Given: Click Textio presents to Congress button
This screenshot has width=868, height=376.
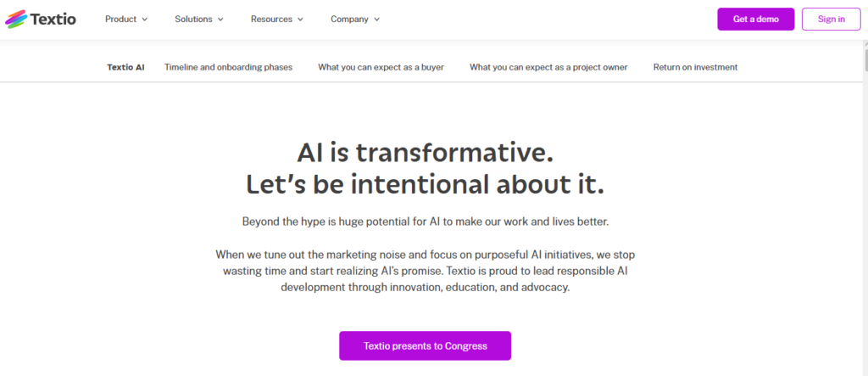Looking at the screenshot, I should click(x=426, y=346).
